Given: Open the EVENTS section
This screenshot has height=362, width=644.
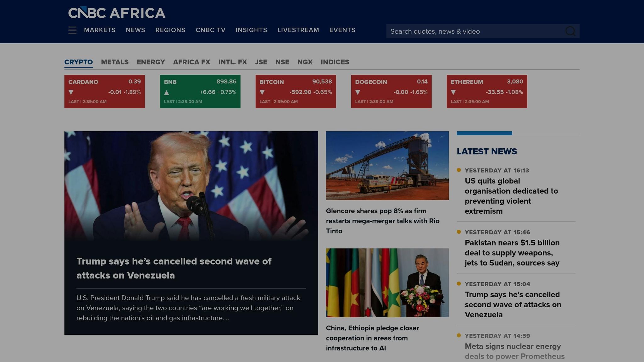Looking at the screenshot, I should [x=342, y=30].
